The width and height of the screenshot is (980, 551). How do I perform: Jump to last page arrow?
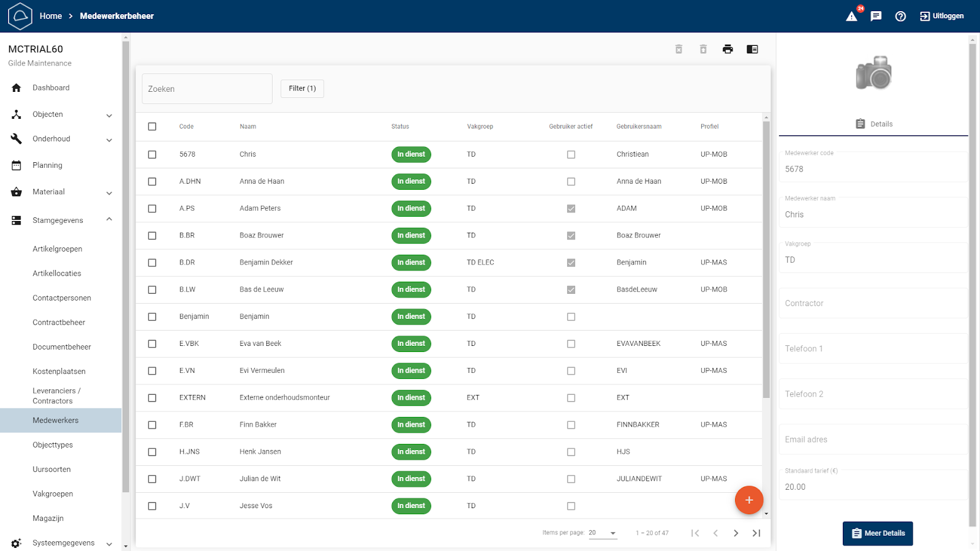(x=756, y=533)
